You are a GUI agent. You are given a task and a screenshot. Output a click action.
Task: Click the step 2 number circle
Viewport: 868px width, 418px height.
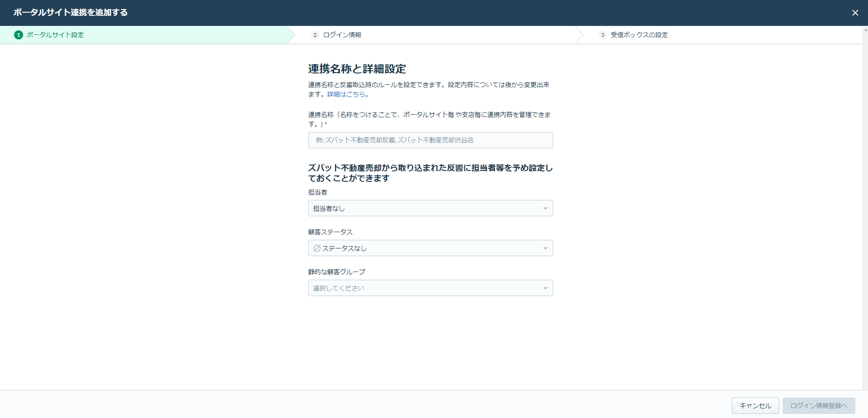point(315,35)
